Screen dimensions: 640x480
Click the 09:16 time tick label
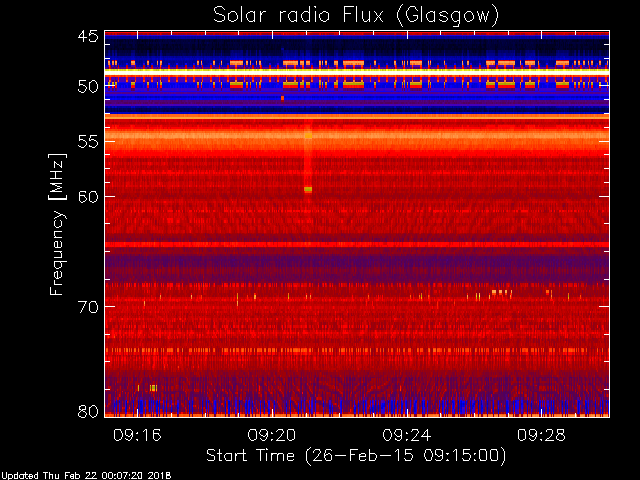click(x=137, y=435)
